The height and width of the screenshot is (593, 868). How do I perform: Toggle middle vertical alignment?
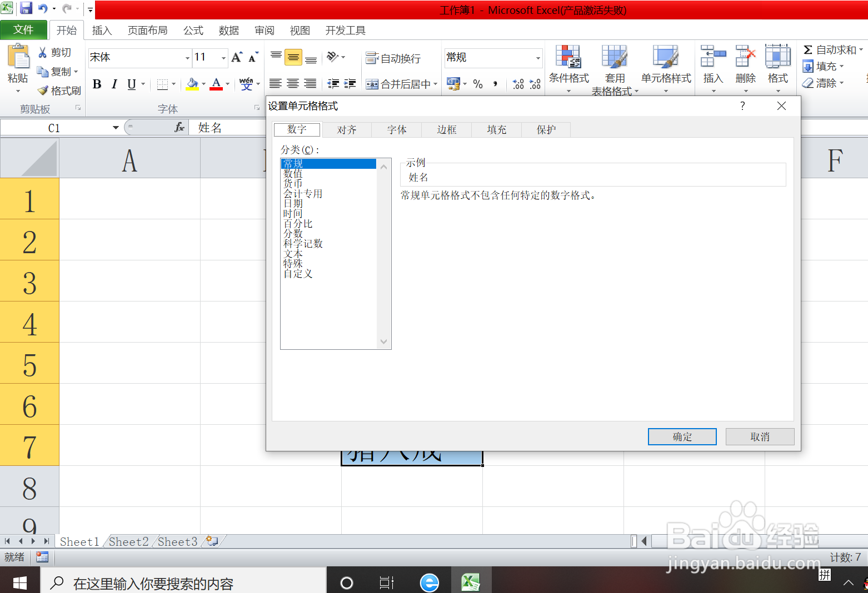pyautogui.click(x=293, y=57)
